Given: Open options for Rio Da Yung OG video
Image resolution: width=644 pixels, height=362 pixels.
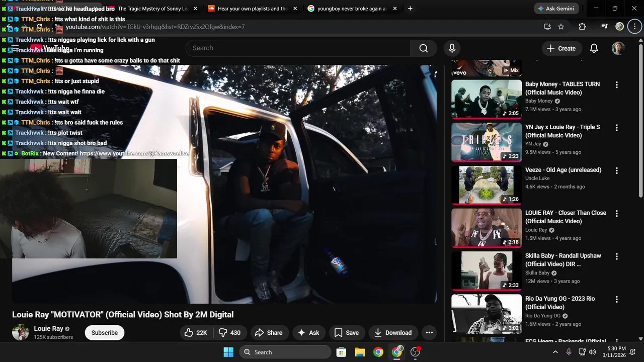Looking at the screenshot, I should (x=617, y=299).
